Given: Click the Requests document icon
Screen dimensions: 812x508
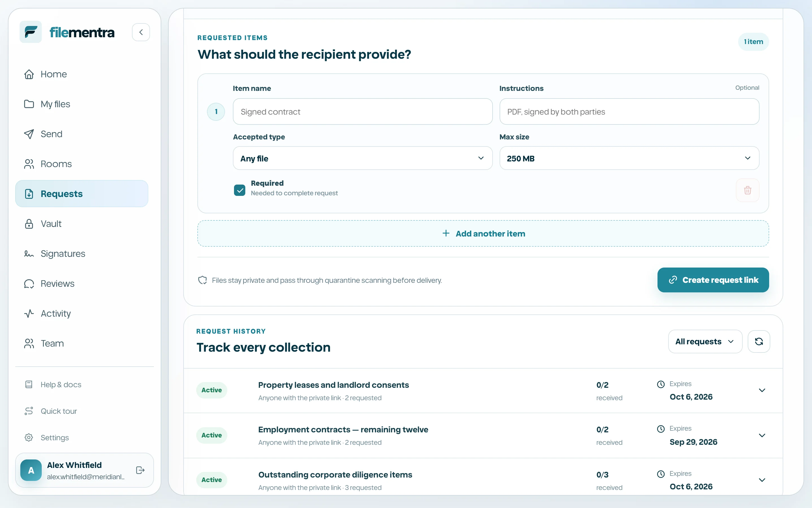Looking at the screenshot, I should (x=29, y=194).
